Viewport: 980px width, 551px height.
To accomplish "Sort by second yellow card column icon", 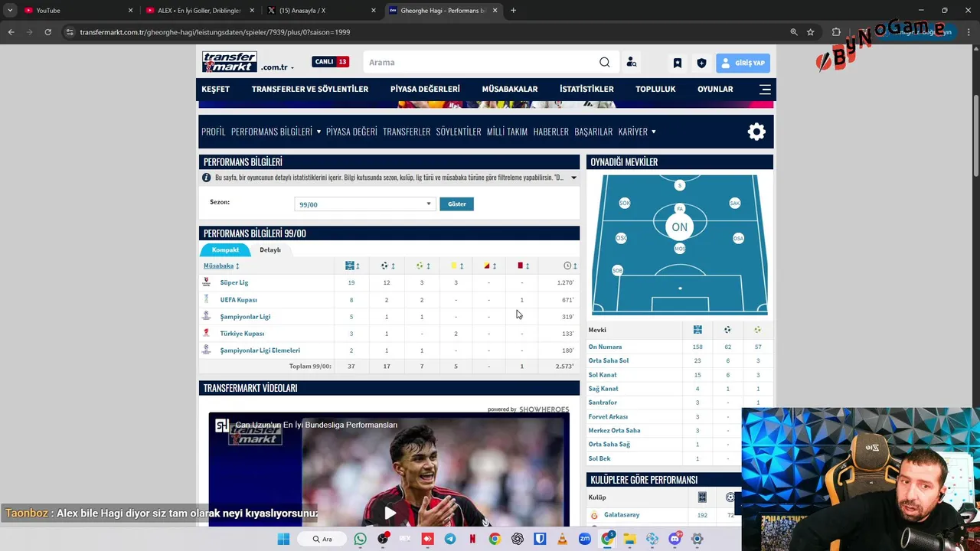I will [487, 266].
